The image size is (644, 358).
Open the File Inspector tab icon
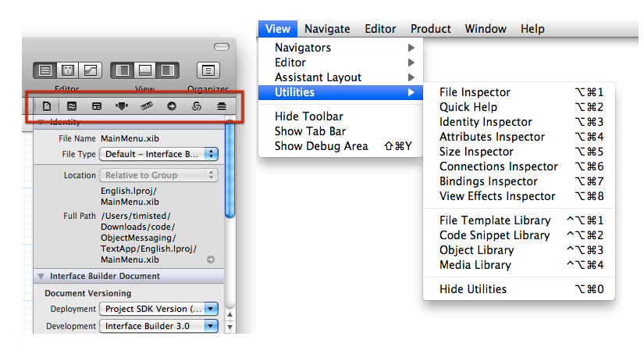point(47,106)
